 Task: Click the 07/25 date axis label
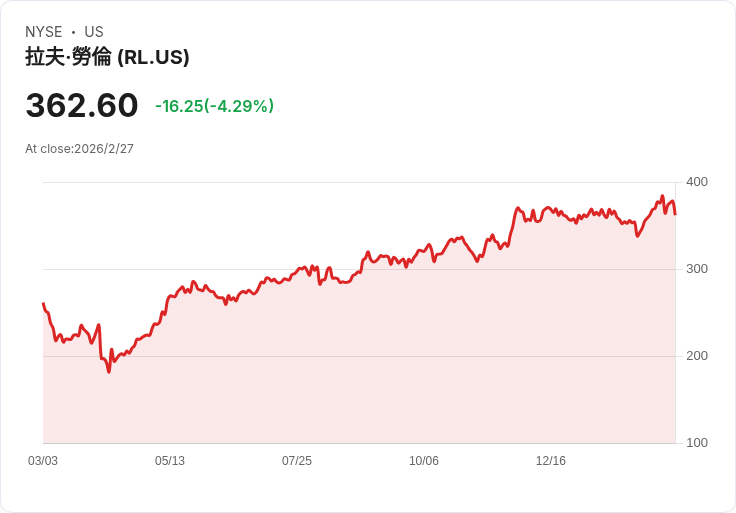tap(297, 460)
